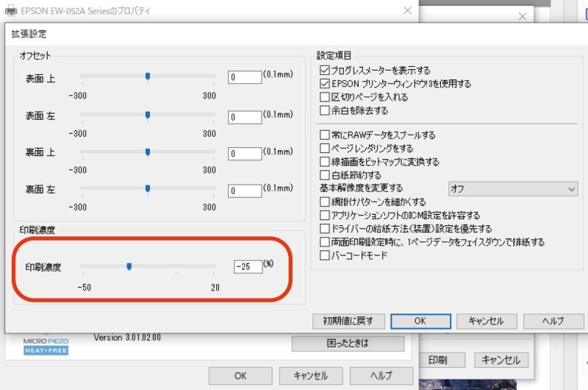The height and width of the screenshot is (390, 588).
Task: Confirm 拡張設定 dialog with OK
Action: click(x=420, y=322)
